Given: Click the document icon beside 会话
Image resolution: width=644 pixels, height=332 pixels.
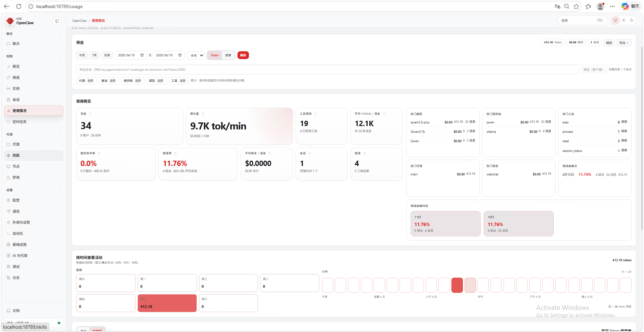Looking at the screenshot, I should (8, 100).
